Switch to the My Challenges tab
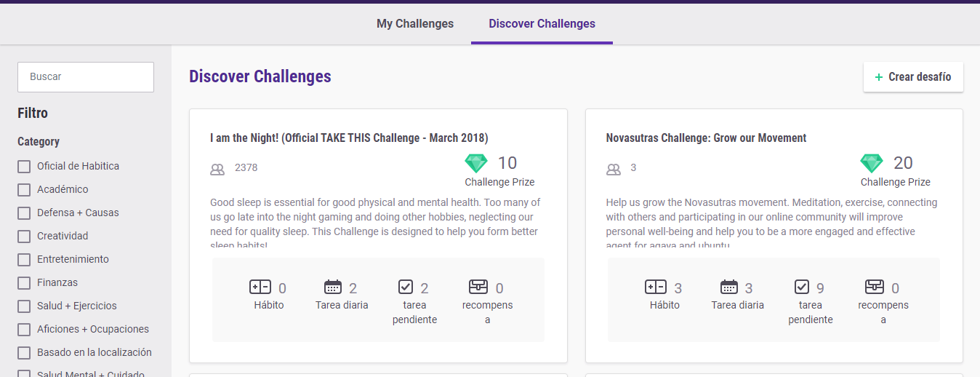Image resolution: width=980 pixels, height=377 pixels. [415, 24]
